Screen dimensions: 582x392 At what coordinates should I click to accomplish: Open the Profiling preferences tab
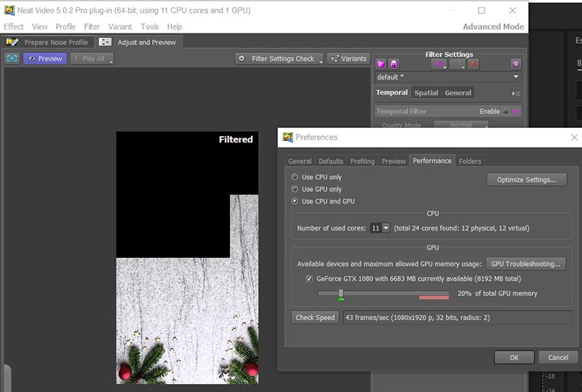pos(362,161)
